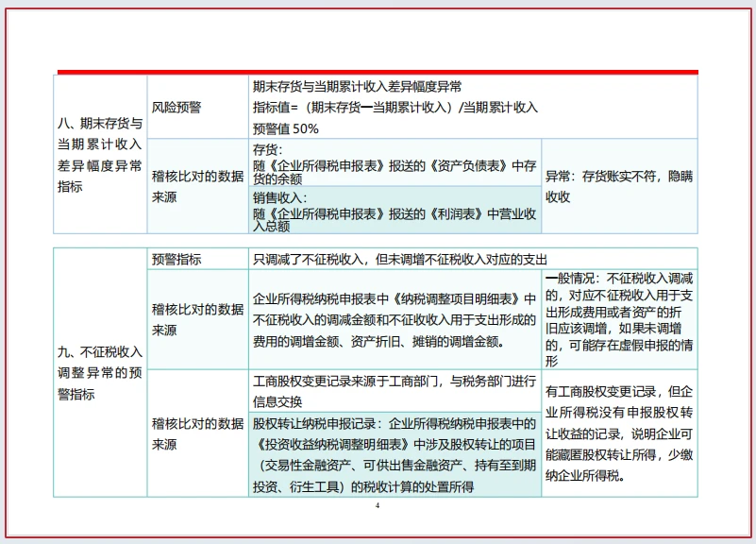The image size is (756, 544).
Task: Click the page number '4'
Action: coord(378,505)
